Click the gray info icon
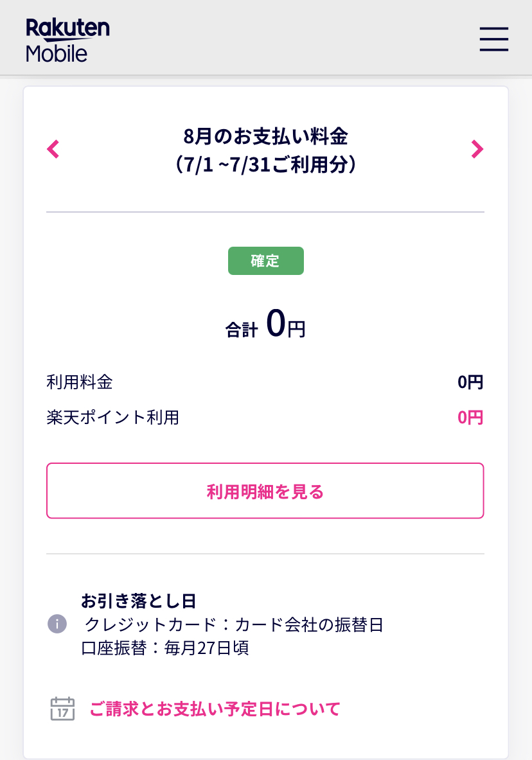The width and height of the screenshot is (532, 760). 57,624
